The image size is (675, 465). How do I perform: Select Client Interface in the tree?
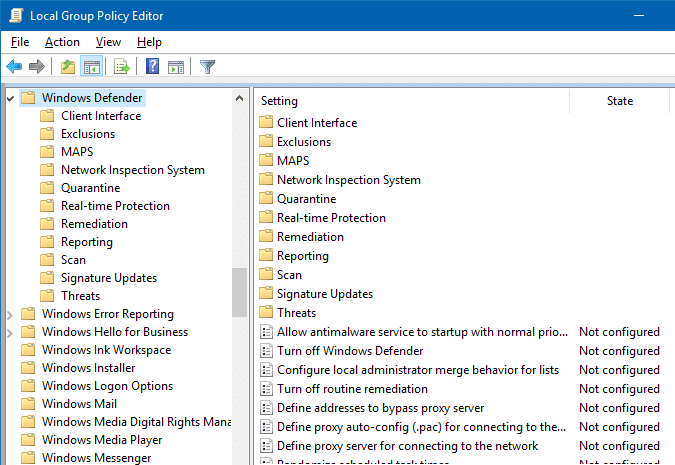coord(101,116)
